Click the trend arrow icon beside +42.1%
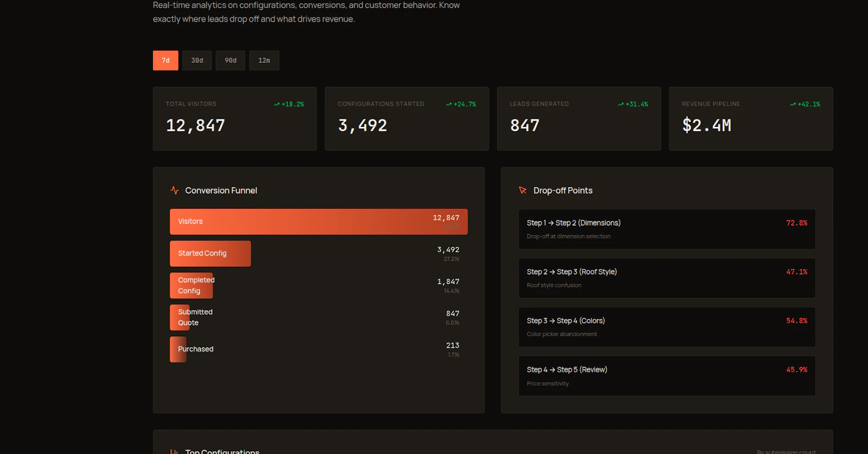The width and height of the screenshot is (868, 454). click(x=793, y=104)
